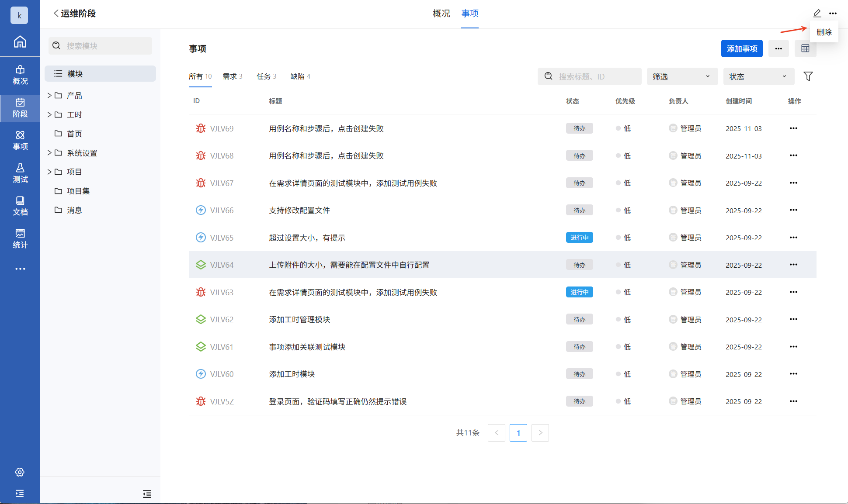Image resolution: width=848 pixels, height=504 pixels.
Task: Click the 添加事项 button
Action: (741, 48)
